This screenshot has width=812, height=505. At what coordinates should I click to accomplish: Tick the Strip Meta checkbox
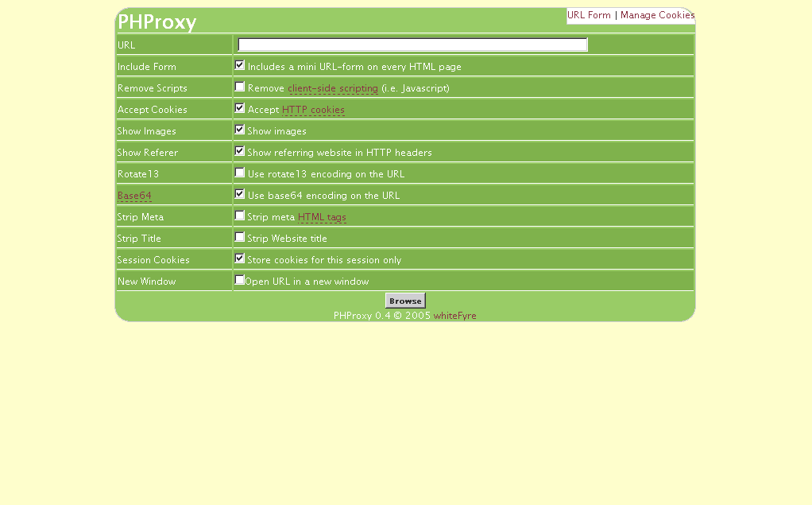(239, 216)
